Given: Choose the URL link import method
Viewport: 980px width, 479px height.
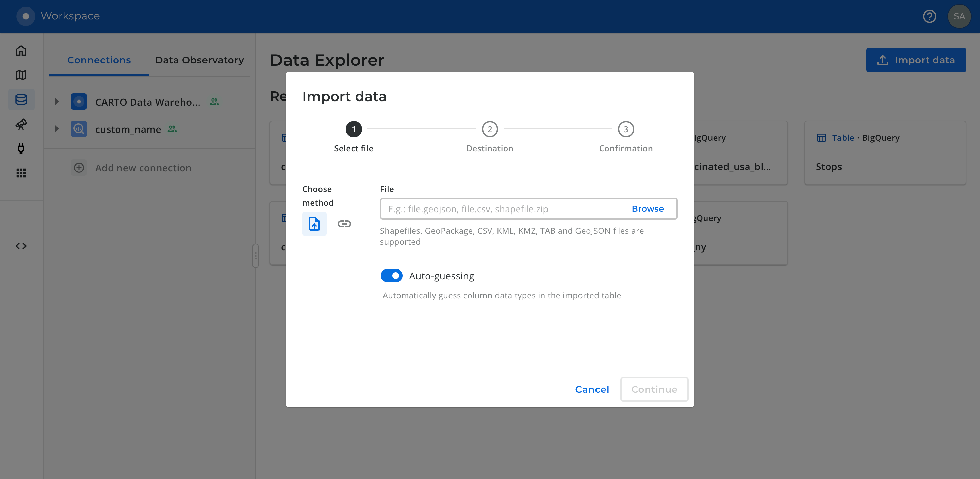Looking at the screenshot, I should [x=344, y=224].
